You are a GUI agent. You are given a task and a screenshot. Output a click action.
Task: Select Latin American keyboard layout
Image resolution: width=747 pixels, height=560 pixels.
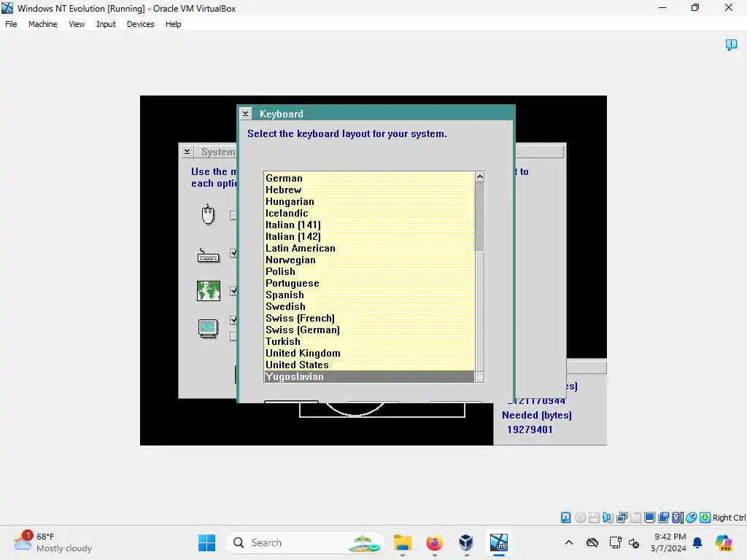coord(369,248)
